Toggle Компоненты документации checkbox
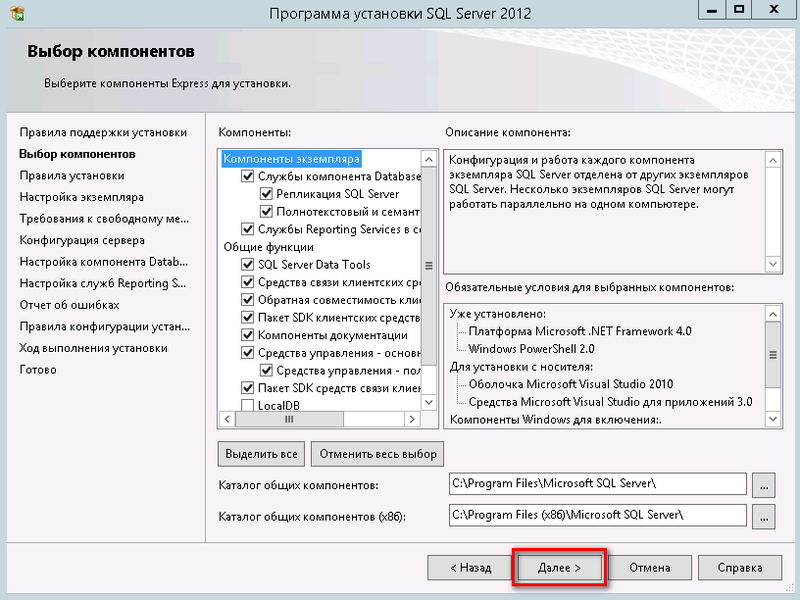 (247, 335)
